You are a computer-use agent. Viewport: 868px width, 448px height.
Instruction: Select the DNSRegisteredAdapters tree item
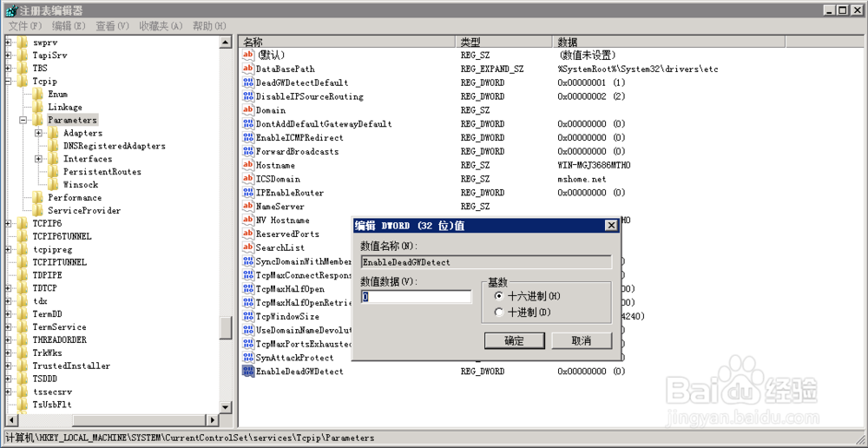[x=114, y=146]
